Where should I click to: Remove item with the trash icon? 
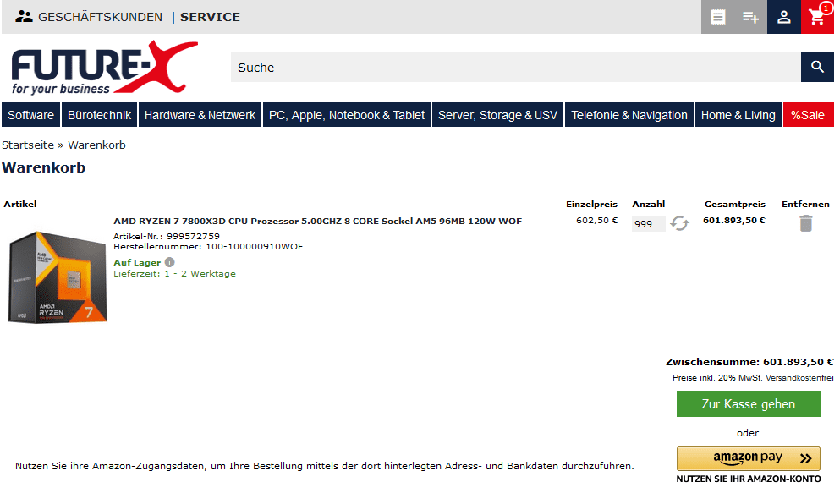click(805, 223)
